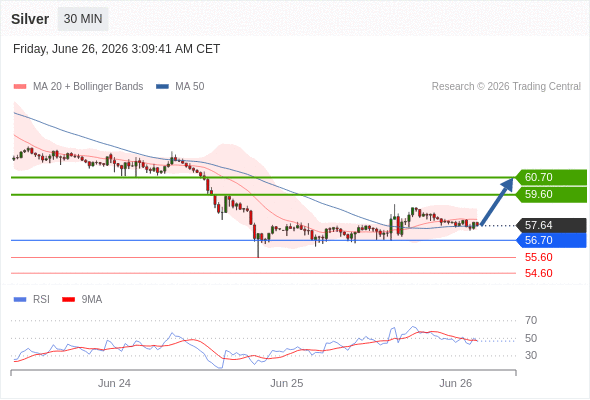Select the 57.64 current price label

[550, 225]
